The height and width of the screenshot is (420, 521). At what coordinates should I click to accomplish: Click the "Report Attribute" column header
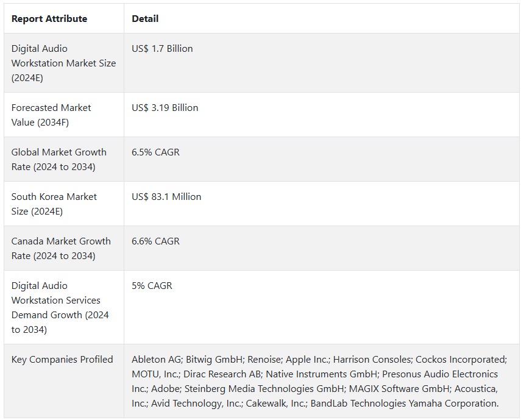tap(49, 19)
